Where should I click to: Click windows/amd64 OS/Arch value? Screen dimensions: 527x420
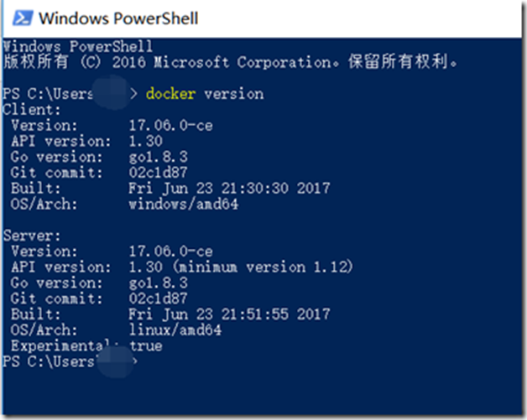pos(184,204)
